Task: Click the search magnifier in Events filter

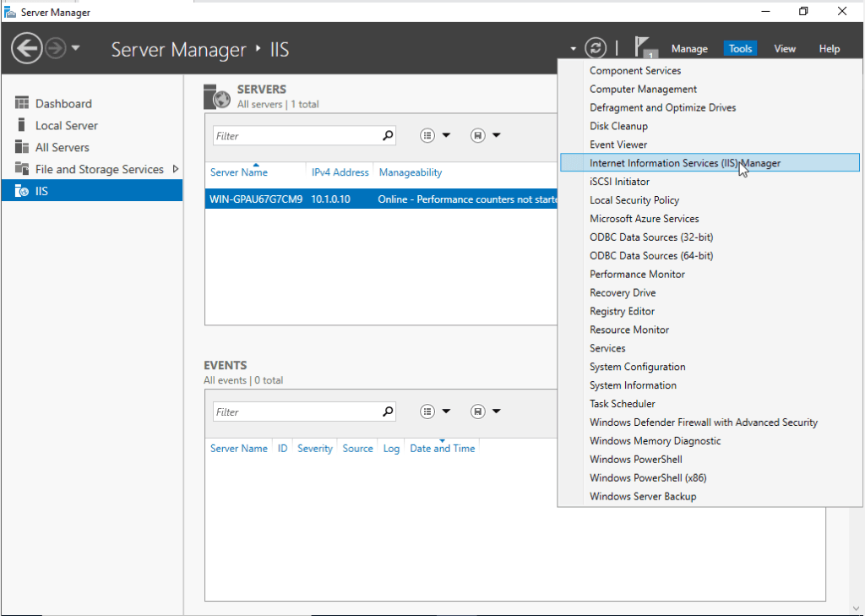Action: [x=388, y=412]
